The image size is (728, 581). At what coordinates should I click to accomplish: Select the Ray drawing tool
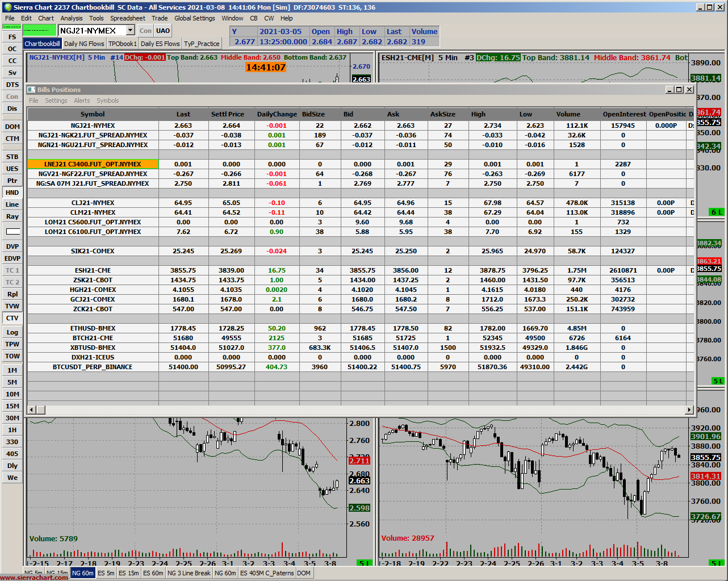point(12,216)
